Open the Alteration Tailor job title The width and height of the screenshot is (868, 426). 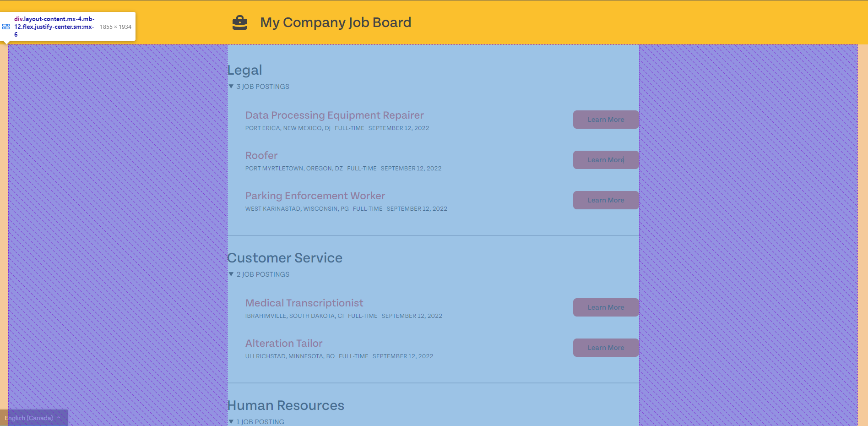pyautogui.click(x=284, y=343)
